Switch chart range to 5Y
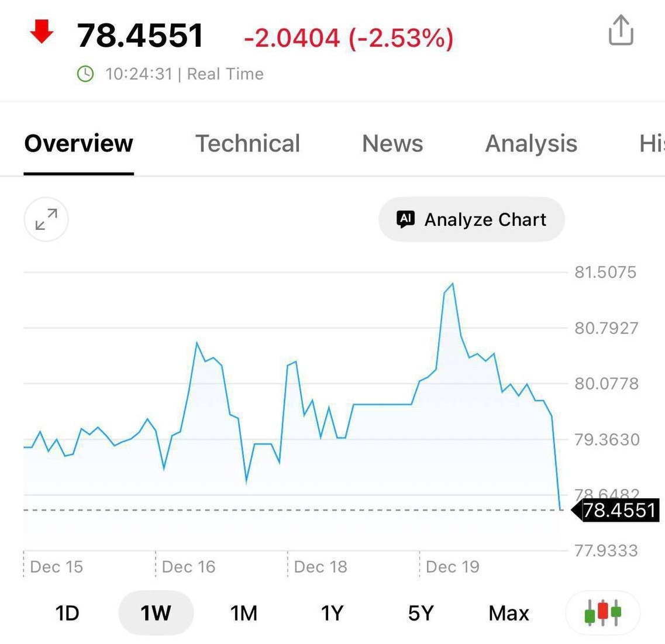Image resolution: width=665 pixels, height=644 pixels. click(x=421, y=613)
